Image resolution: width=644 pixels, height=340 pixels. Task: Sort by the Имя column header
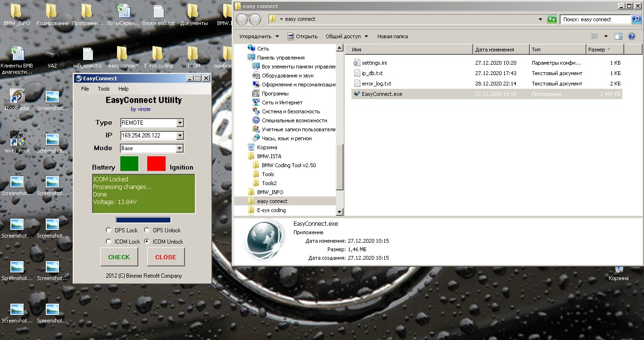point(409,50)
